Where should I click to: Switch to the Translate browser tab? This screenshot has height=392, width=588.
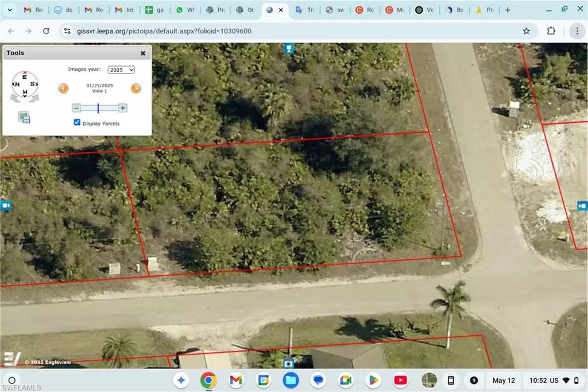[304, 10]
